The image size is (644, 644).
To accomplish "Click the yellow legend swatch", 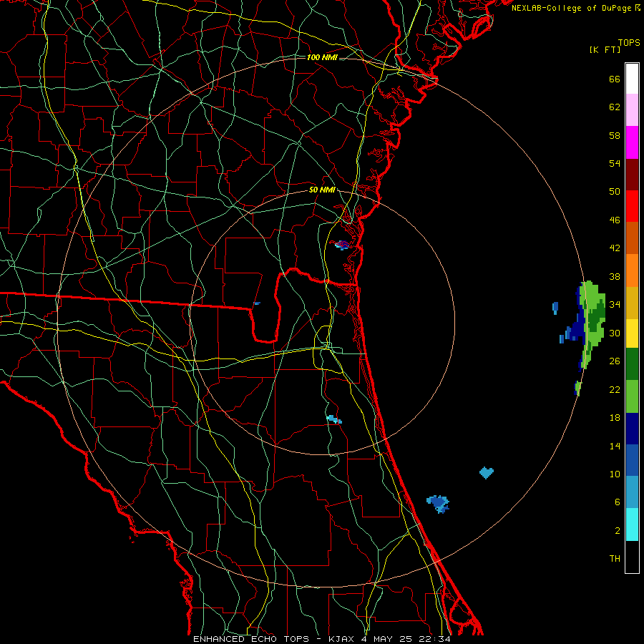I will [632, 333].
